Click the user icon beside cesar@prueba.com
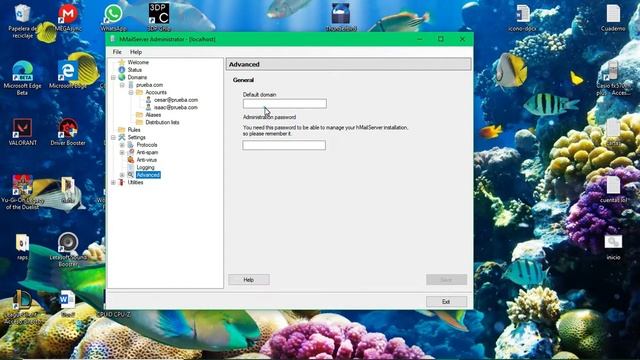 (x=148, y=100)
